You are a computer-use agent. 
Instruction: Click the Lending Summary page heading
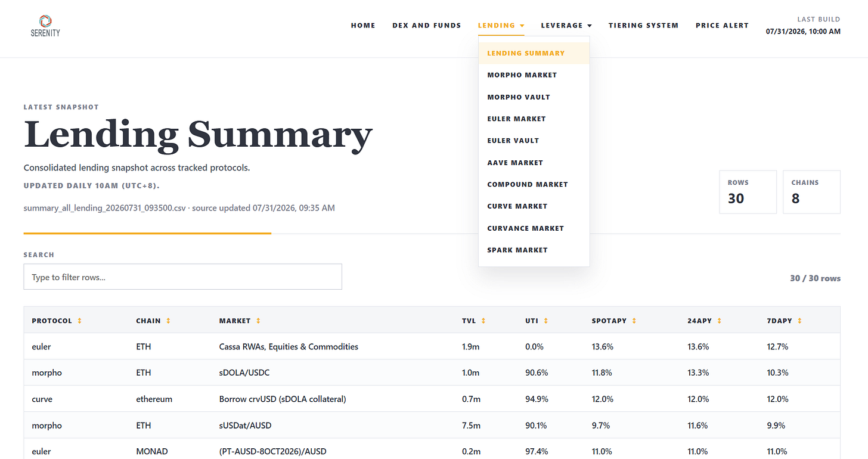point(198,135)
